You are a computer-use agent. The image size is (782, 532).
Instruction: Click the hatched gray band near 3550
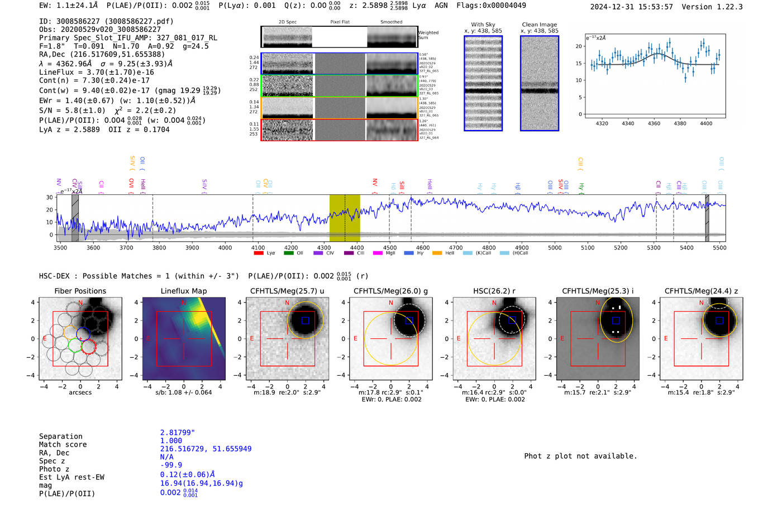75,218
